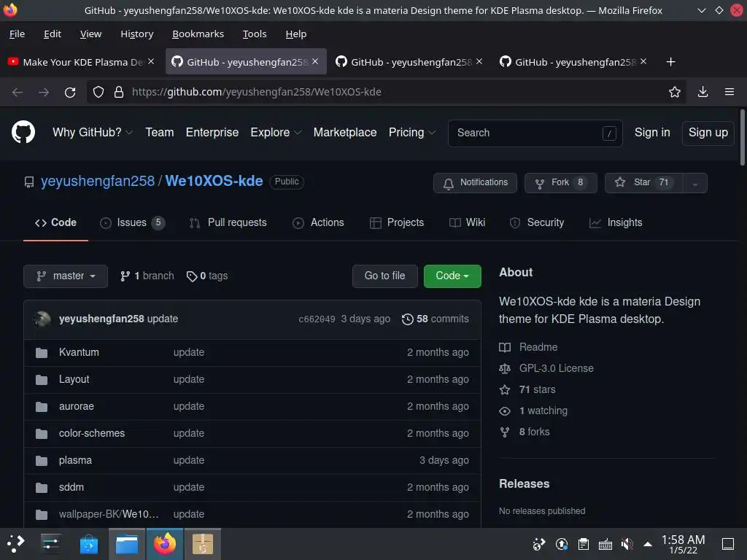Image resolution: width=747 pixels, height=560 pixels.
Task: Open the plasma folder
Action: [x=75, y=461]
